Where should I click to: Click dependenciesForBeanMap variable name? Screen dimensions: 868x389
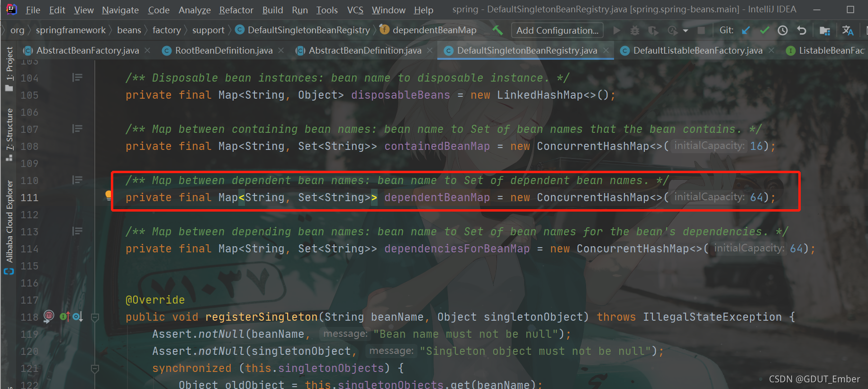coord(457,249)
